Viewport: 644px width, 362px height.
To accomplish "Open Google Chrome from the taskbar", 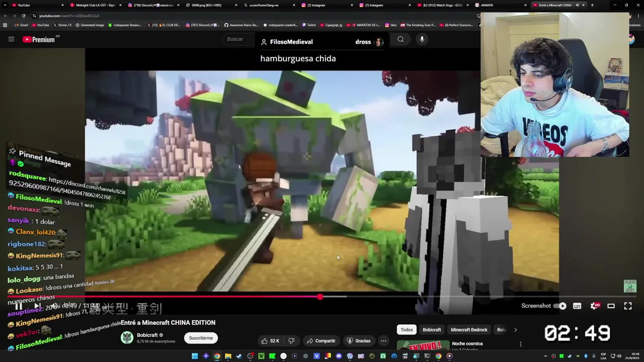I will 217,356.
